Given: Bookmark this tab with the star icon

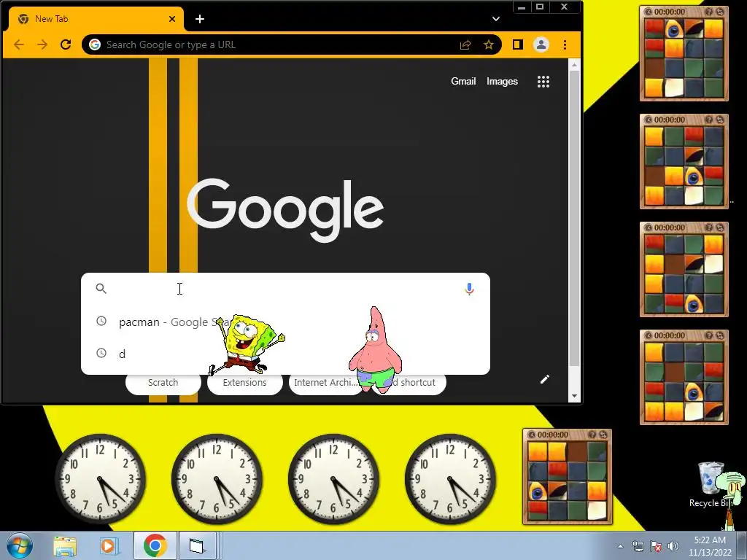Looking at the screenshot, I should tap(488, 44).
